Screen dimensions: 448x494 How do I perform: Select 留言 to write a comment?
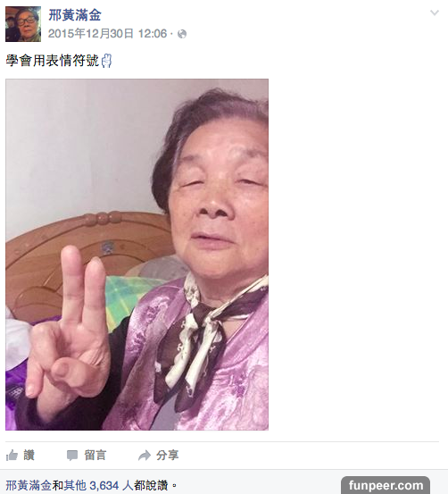(95, 456)
